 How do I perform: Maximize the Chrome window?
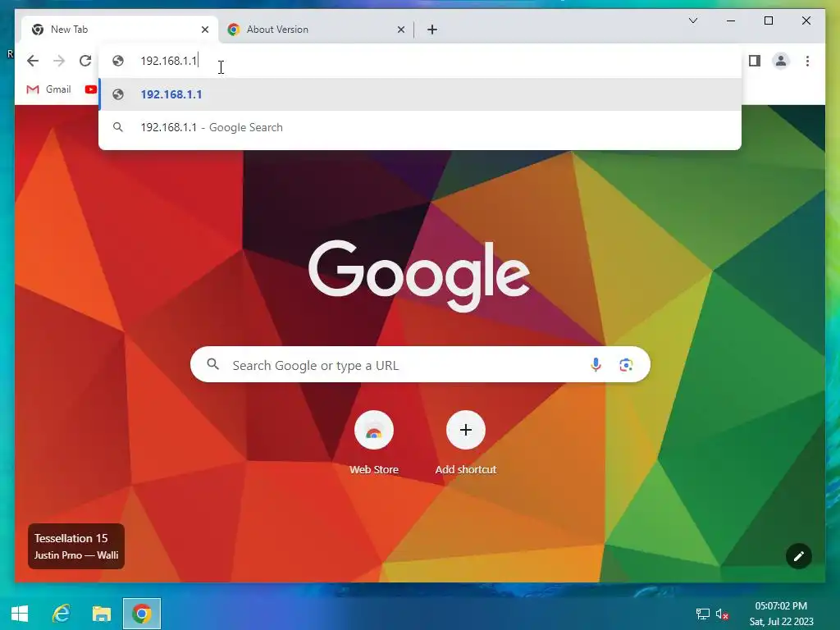pyautogui.click(x=768, y=21)
